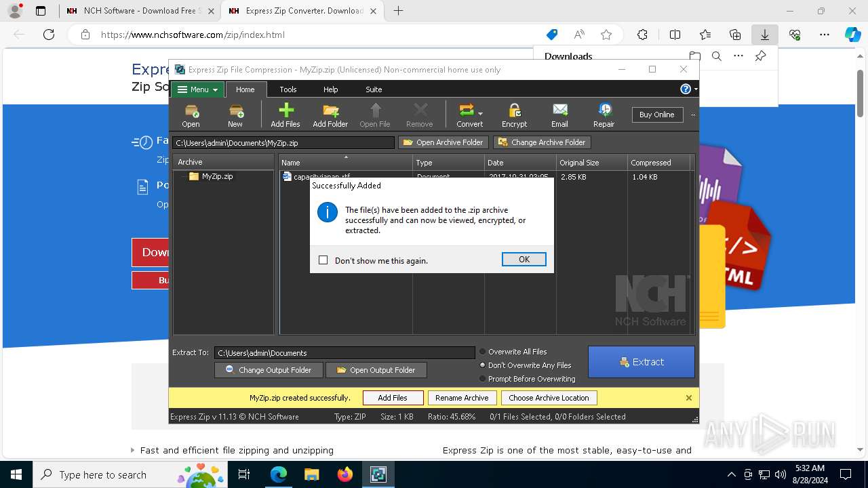Sort by Original Size column header
The image size is (868, 488).
pyautogui.click(x=591, y=163)
